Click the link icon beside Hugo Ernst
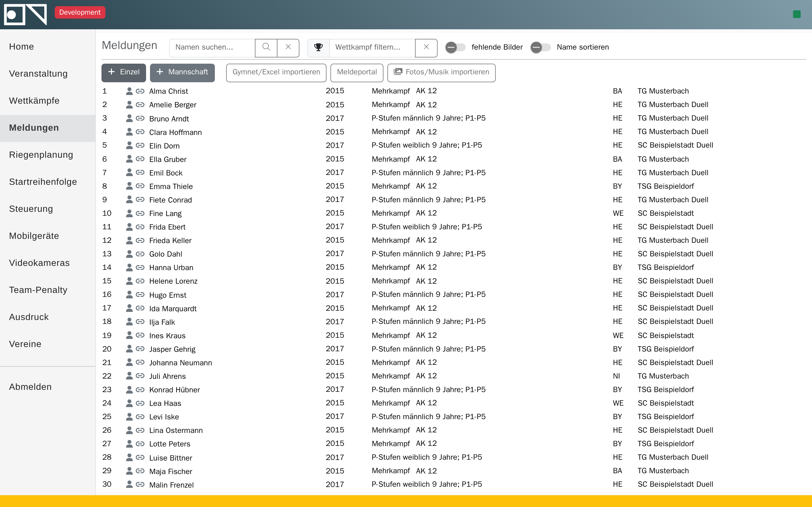This screenshot has height=507, width=812. tap(140, 295)
